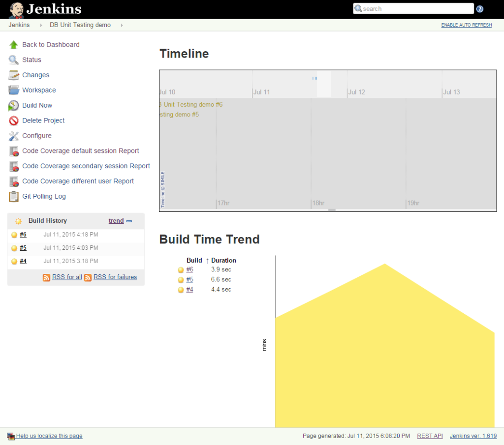Click the Changes notepad icon
The width and height of the screenshot is (504, 445).
pos(13,75)
